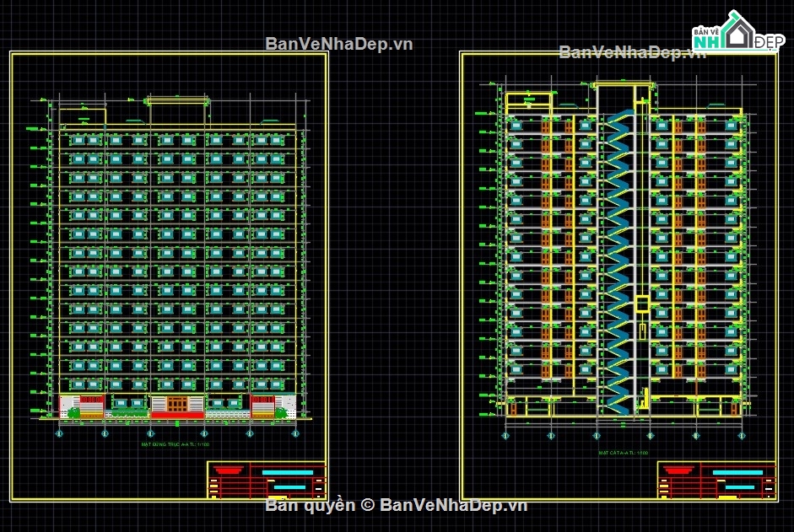794x532 pixels.
Task: Click the red canopy strip below the entrance
Action: pyautogui.click(x=177, y=415)
